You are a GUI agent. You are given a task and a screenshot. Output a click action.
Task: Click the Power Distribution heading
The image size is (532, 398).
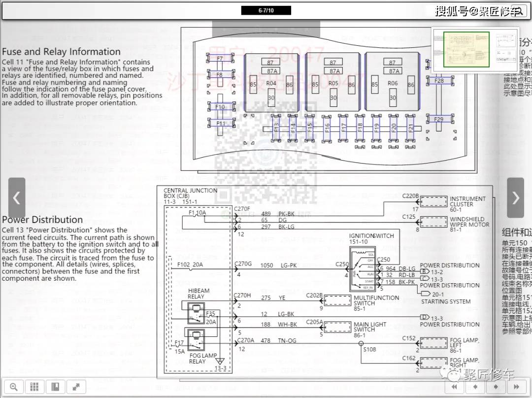42,220
